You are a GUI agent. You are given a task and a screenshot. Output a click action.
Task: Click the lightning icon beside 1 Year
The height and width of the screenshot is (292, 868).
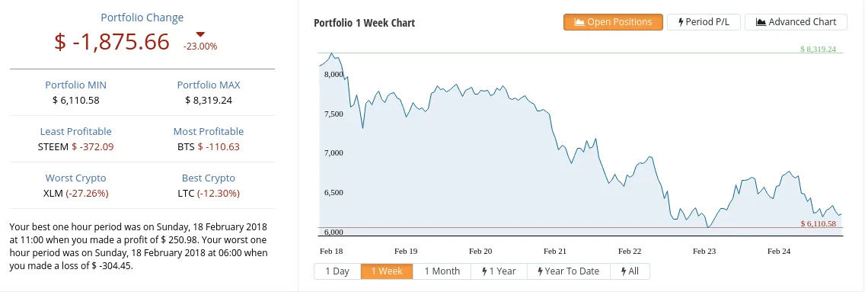[484, 271]
